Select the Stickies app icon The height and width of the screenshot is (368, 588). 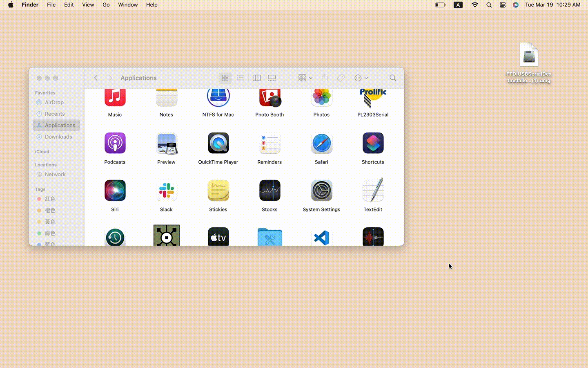click(218, 191)
